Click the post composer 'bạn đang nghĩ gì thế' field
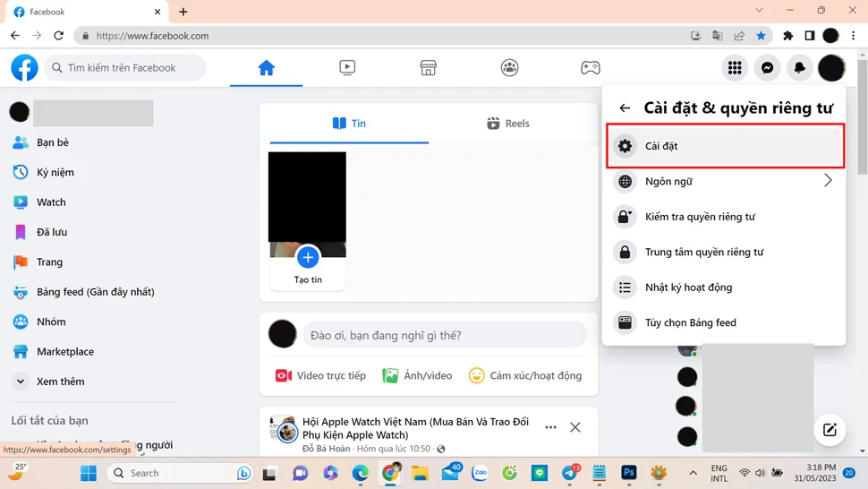The height and width of the screenshot is (489, 868). [445, 335]
